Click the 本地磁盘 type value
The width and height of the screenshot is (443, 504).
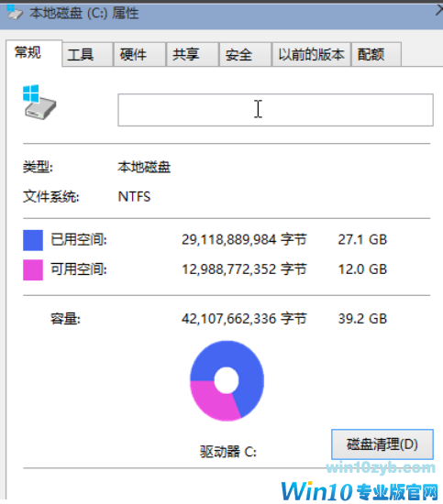pos(144,167)
